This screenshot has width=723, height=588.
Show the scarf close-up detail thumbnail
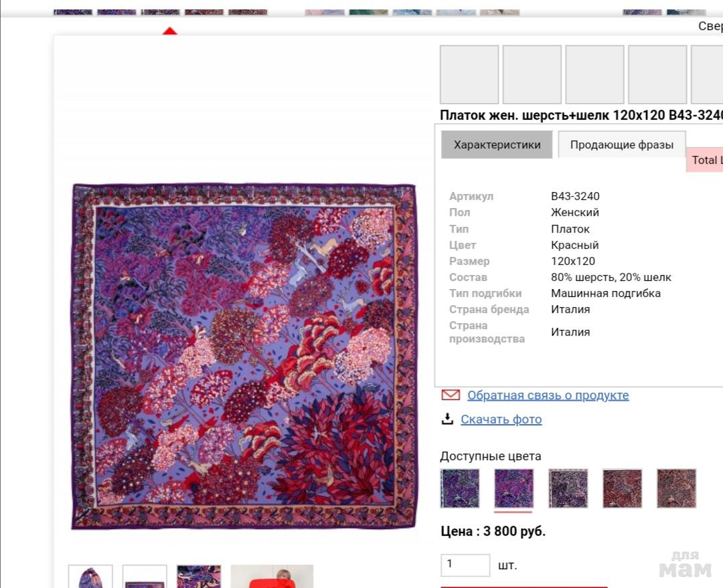[199, 576]
